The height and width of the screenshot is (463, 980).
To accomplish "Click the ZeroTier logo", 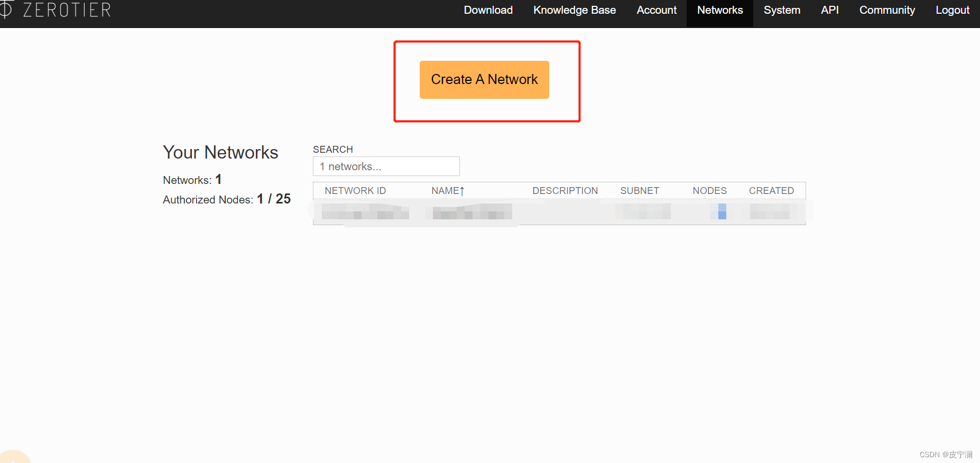I will point(56,10).
